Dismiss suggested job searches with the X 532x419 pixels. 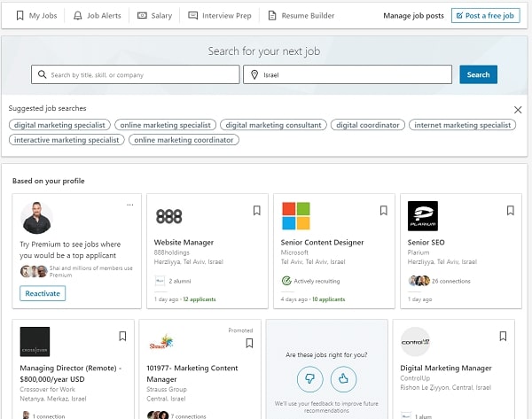pos(518,110)
